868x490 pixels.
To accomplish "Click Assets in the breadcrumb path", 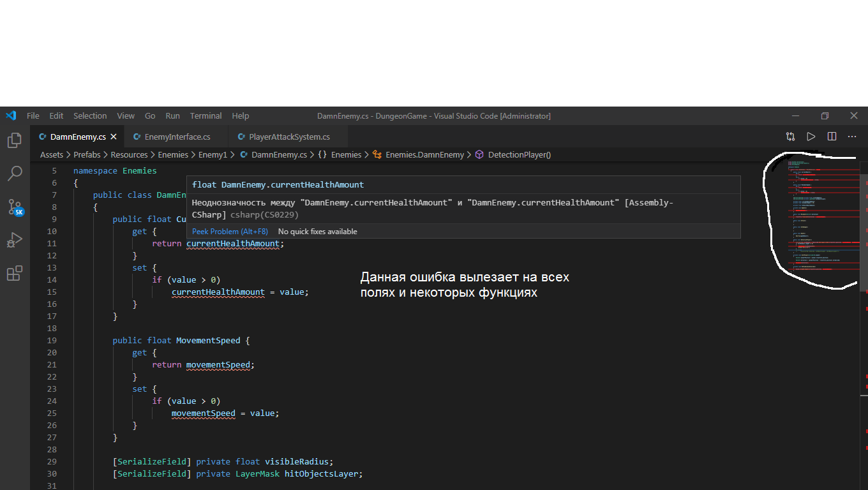I will click(52, 154).
